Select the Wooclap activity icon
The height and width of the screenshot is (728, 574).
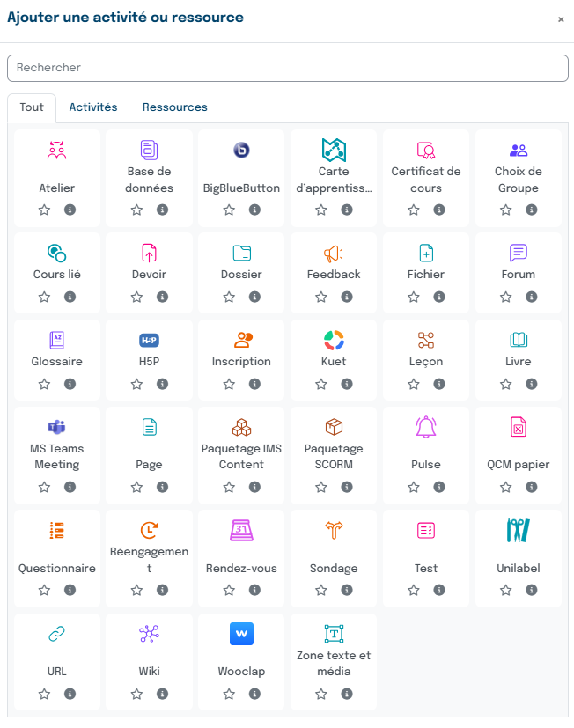(x=241, y=634)
